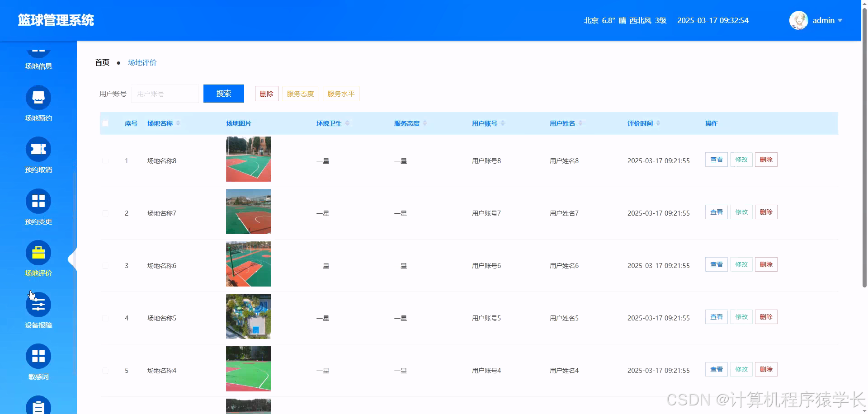Open the court photo of 场地名称7
Screen dimensions: 868x414
click(x=248, y=211)
